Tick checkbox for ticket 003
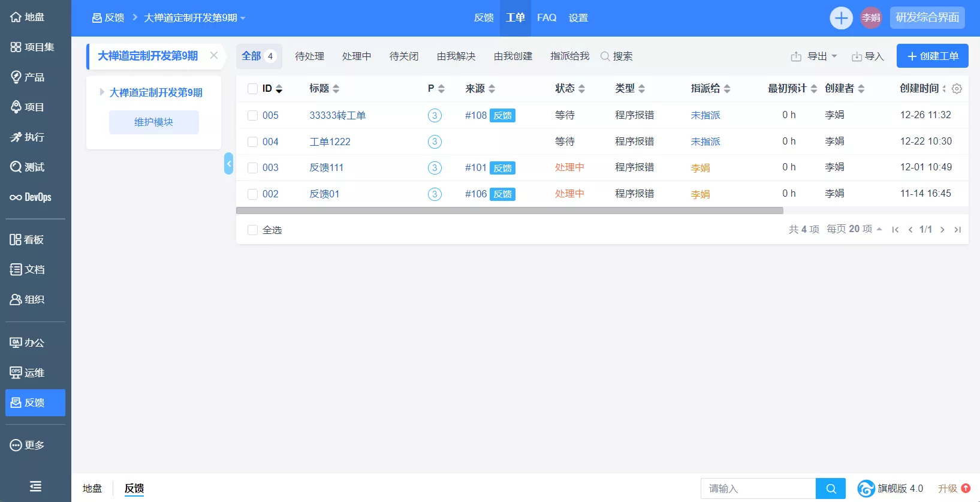The width and height of the screenshot is (980, 502). click(x=252, y=168)
